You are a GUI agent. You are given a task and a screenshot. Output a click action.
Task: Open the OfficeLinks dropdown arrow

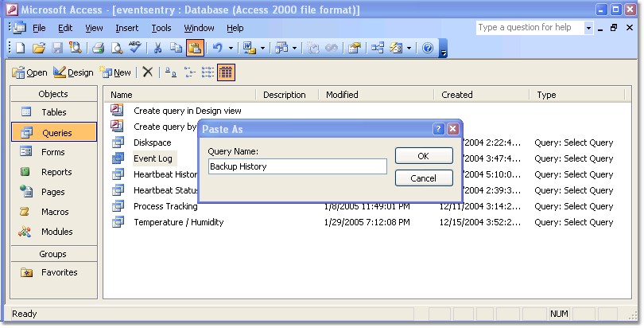click(x=262, y=48)
